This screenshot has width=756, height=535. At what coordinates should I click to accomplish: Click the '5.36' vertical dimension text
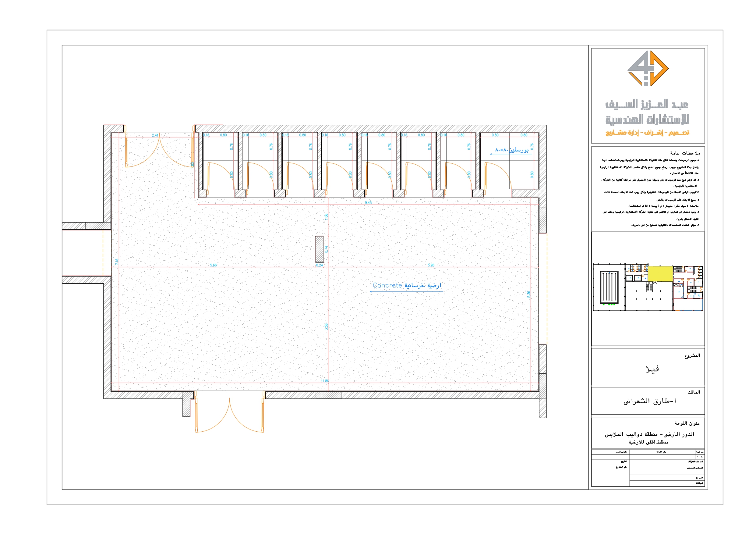click(x=529, y=294)
